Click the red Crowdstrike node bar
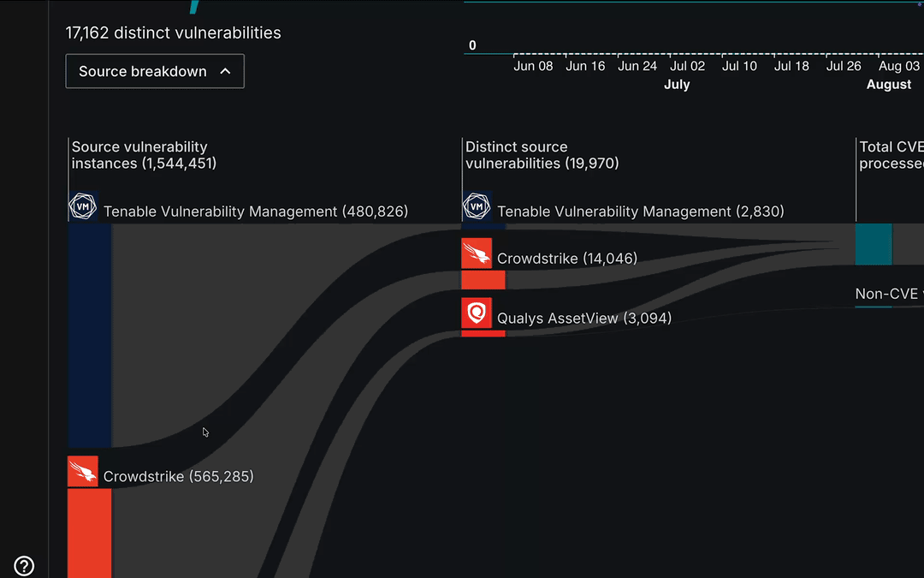This screenshot has width=924, height=578. point(89,531)
